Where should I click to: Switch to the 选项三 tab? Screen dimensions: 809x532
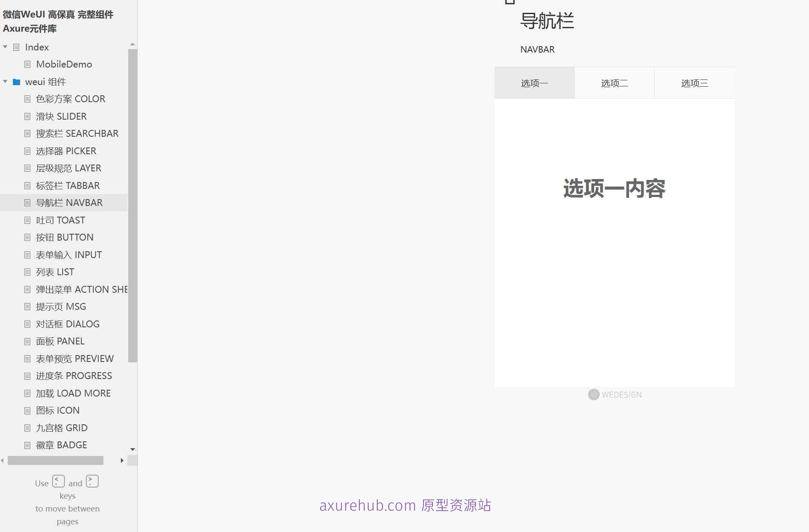(694, 82)
